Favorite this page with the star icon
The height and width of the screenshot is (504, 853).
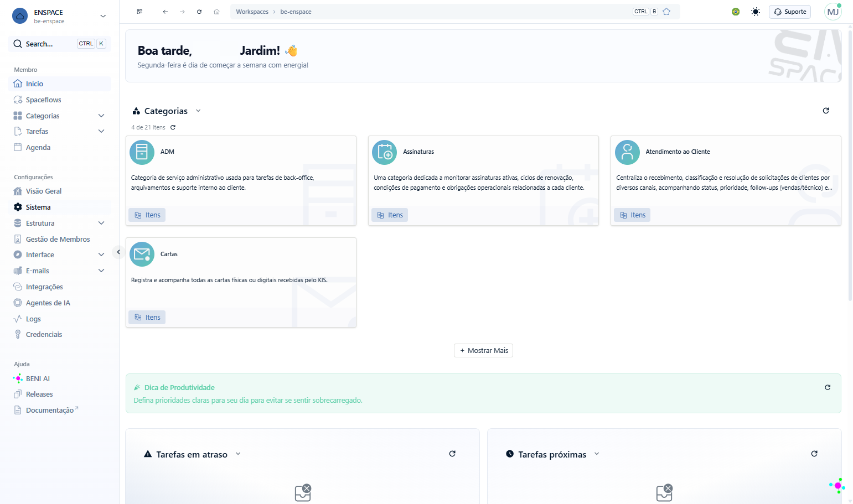pyautogui.click(x=666, y=12)
